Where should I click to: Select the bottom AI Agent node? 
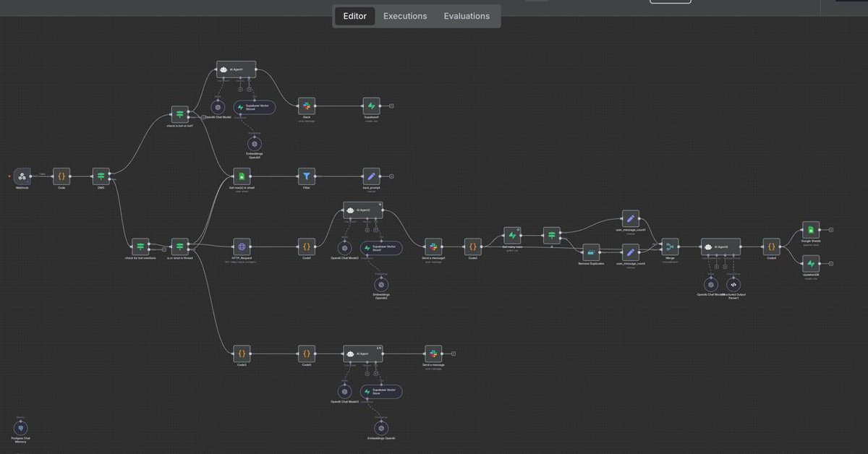pyautogui.click(x=363, y=354)
